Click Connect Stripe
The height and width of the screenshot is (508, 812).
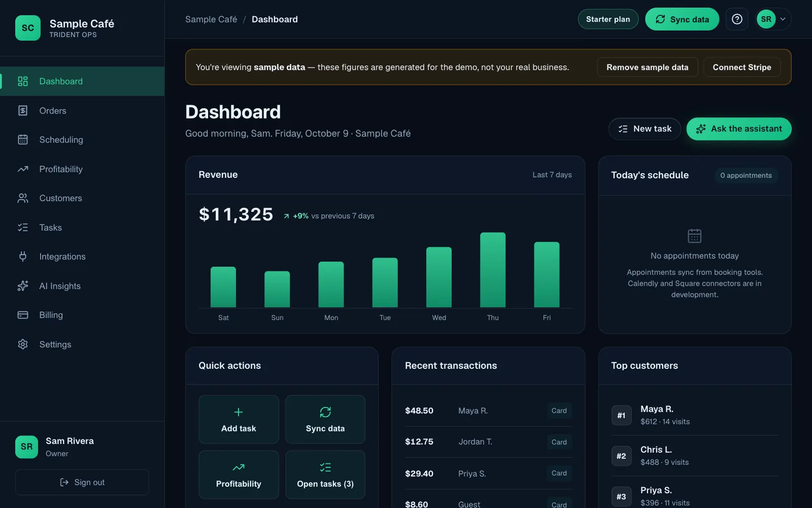tap(742, 67)
